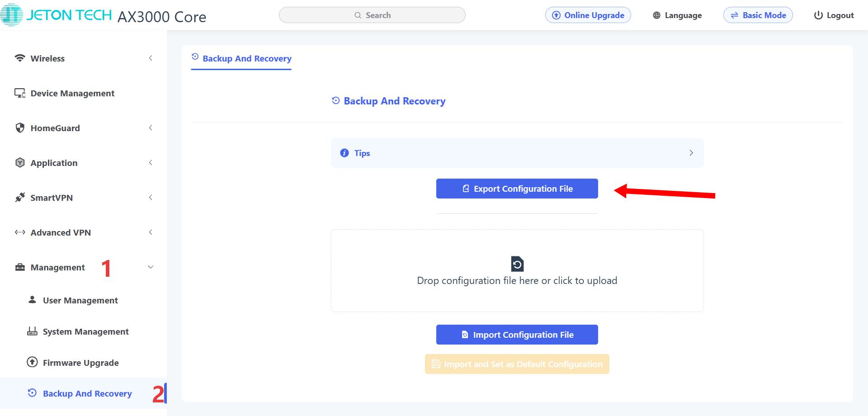Click the User Management person icon
Screen dimensions: 868x416
[x=32, y=299]
